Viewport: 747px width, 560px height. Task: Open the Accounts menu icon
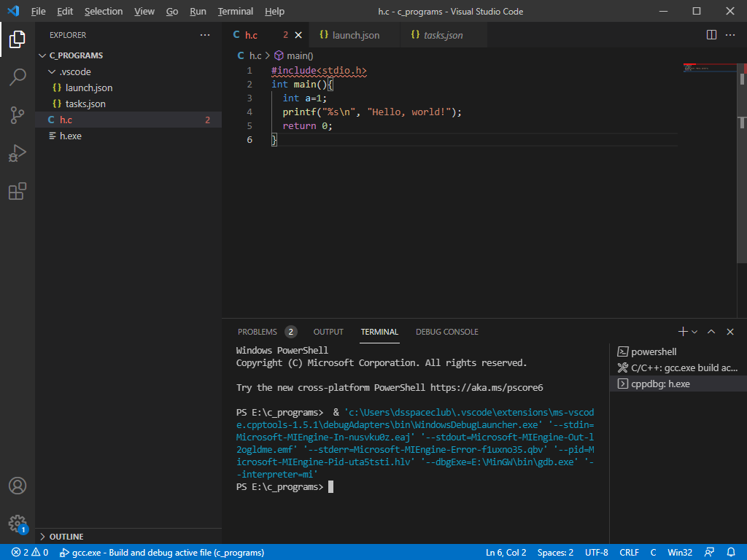18,486
